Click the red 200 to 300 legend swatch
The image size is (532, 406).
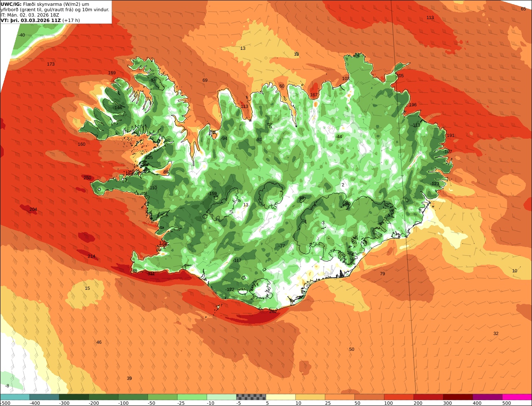[x=428, y=397]
